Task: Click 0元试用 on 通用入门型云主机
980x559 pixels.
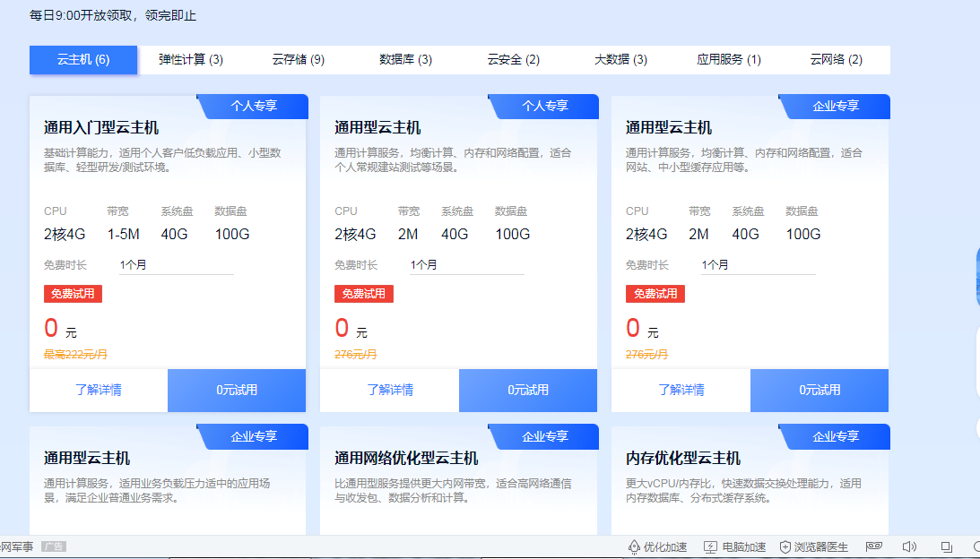Action: pyautogui.click(x=236, y=391)
